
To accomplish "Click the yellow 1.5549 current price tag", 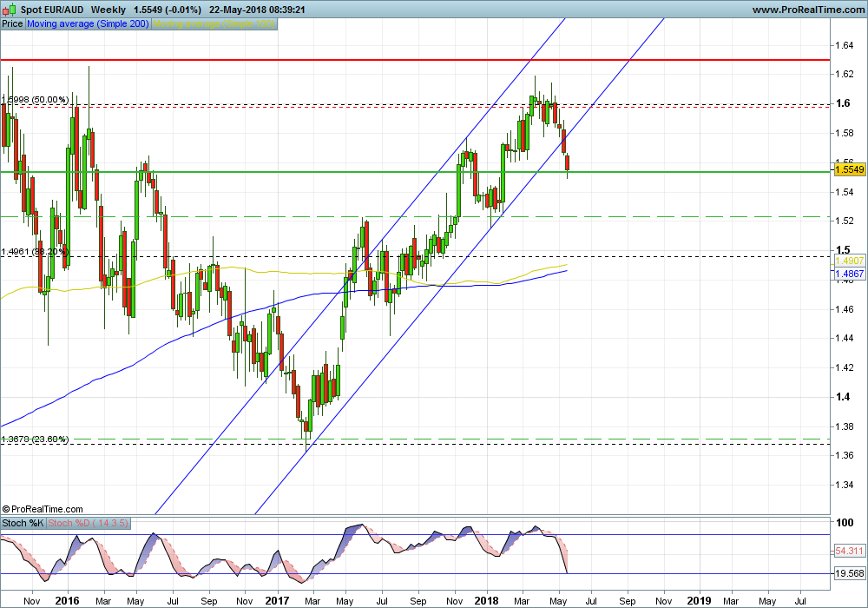I will pos(850,169).
